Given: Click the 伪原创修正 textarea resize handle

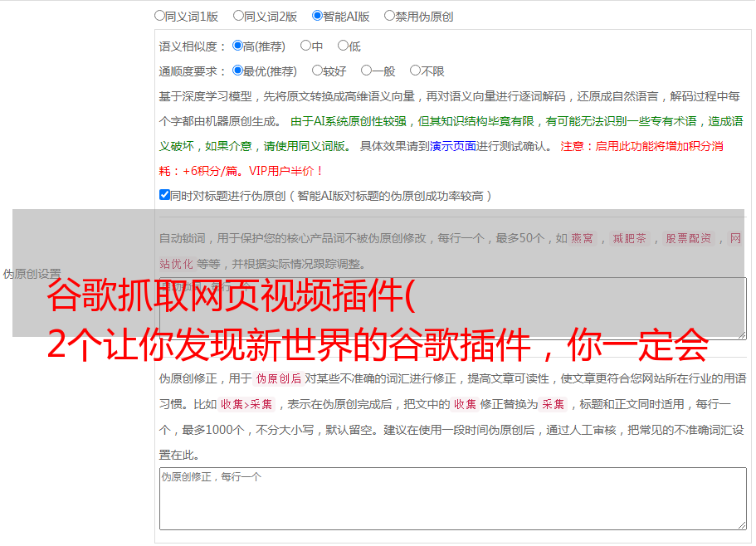Looking at the screenshot, I should [x=742, y=525].
